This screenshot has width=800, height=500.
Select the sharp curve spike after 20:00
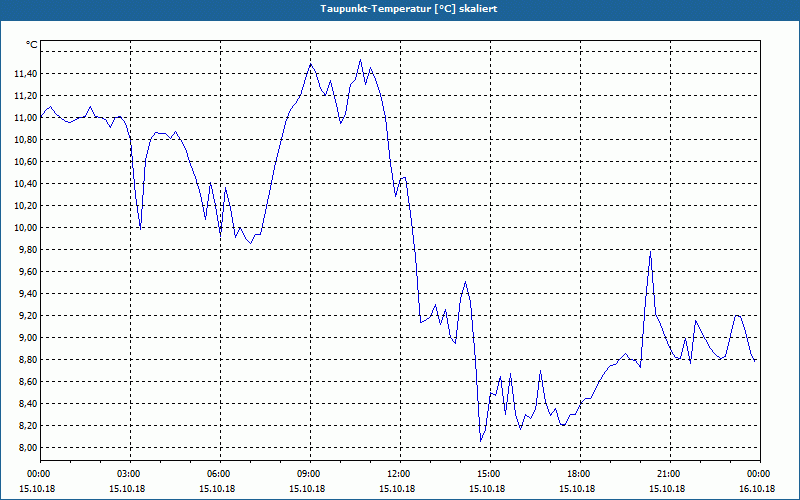(x=651, y=252)
